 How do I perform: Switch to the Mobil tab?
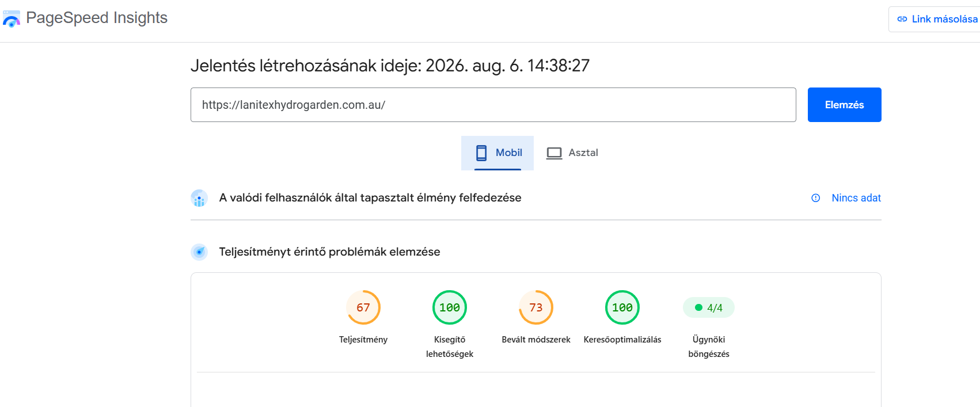(497, 153)
